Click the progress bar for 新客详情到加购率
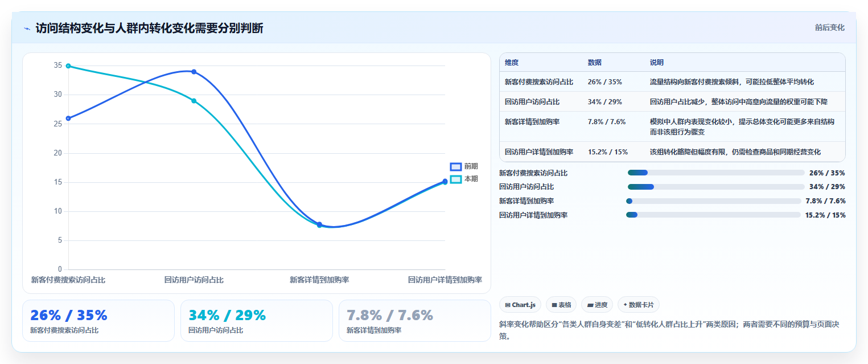Viewport: 868px width, 364px height. click(714, 201)
